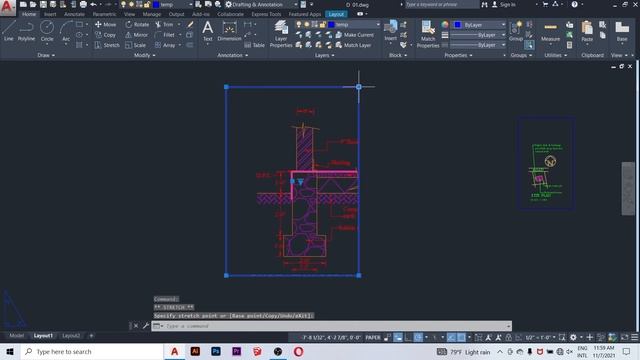This screenshot has width=640, height=360.
Task: Select the Dimension tool
Action: click(229, 31)
